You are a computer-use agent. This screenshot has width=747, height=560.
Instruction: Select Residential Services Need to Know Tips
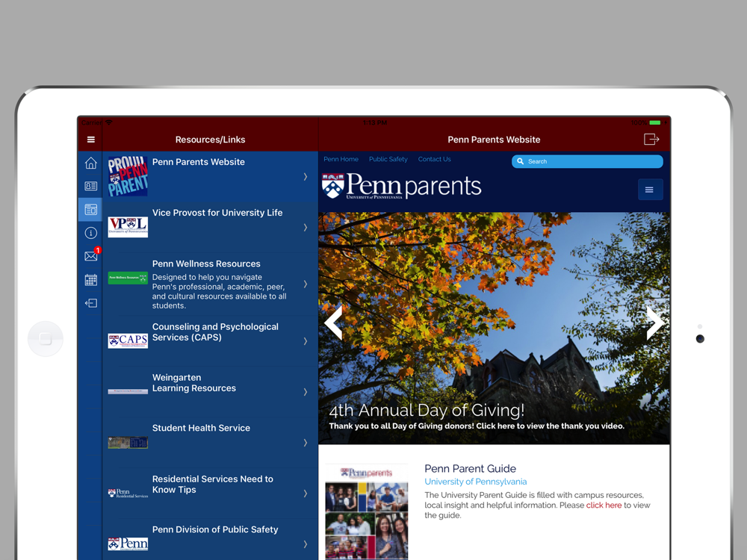[x=210, y=494]
